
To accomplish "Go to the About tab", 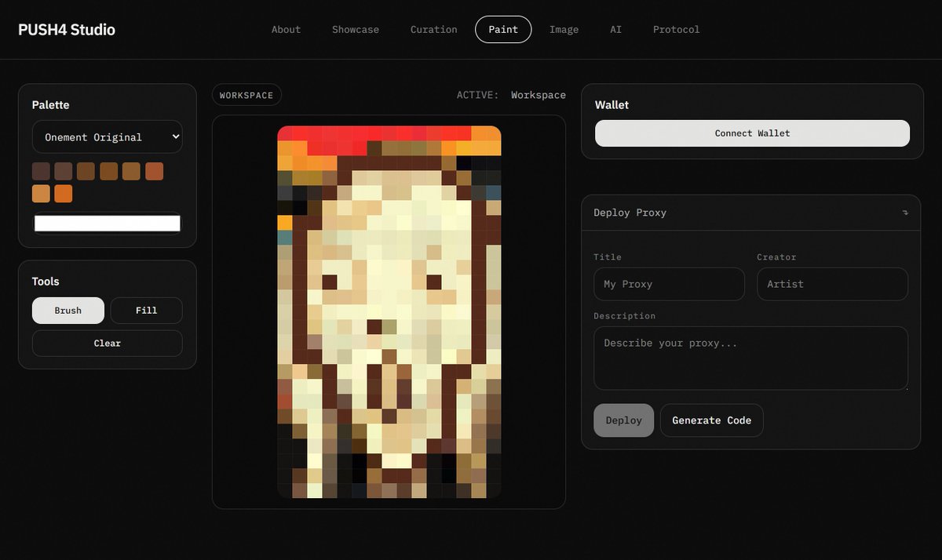I will tap(286, 29).
